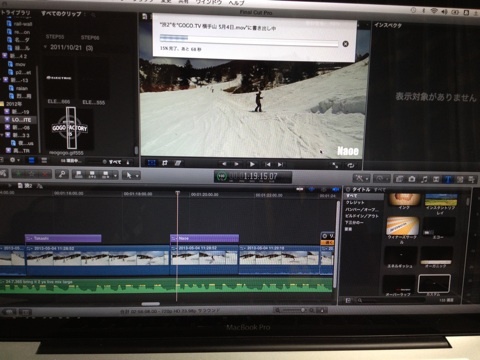Show the Photos browser camera icon

tap(412, 179)
